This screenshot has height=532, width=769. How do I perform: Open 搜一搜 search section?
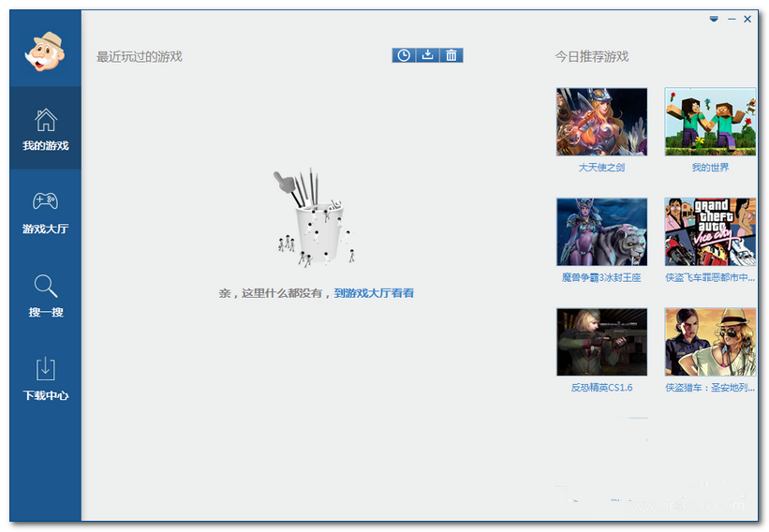coord(46,295)
